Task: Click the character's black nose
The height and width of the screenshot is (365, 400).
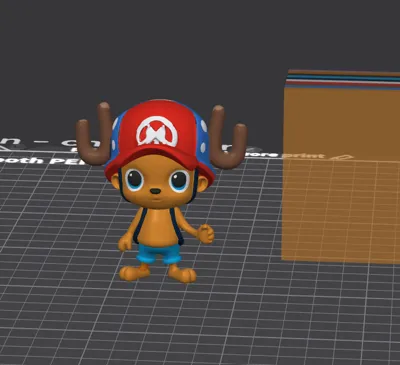Action: click(x=155, y=191)
